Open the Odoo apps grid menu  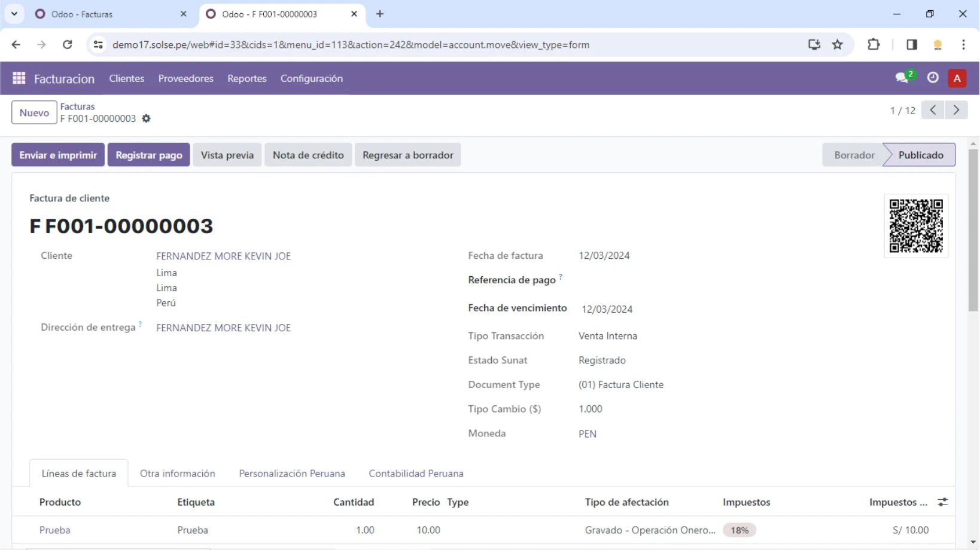(x=19, y=78)
